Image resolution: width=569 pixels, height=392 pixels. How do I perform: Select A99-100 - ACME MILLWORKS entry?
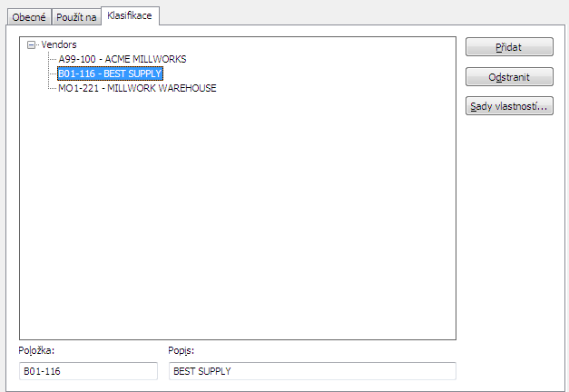123,59
